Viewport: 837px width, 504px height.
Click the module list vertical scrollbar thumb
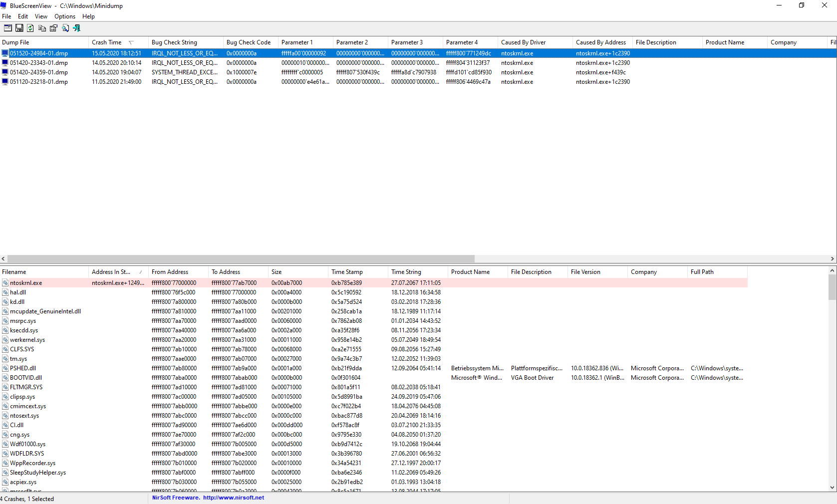[x=833, y=287]
